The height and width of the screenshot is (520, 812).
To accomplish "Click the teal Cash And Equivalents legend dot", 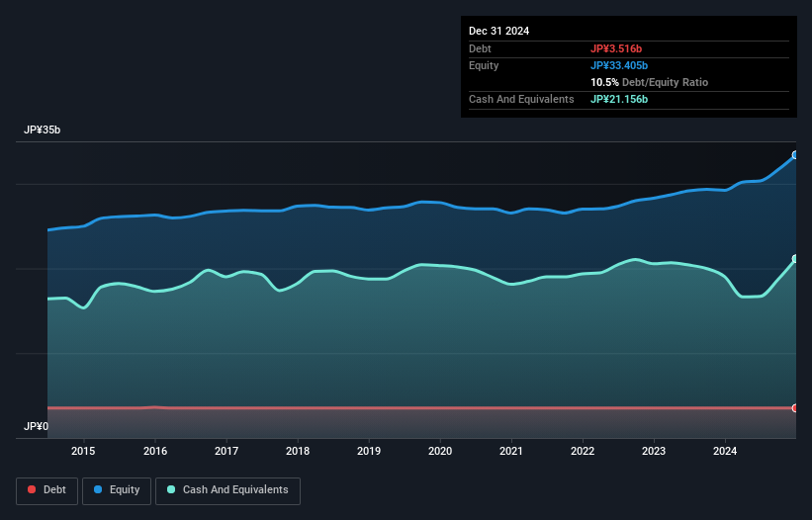I will point(171,489).
